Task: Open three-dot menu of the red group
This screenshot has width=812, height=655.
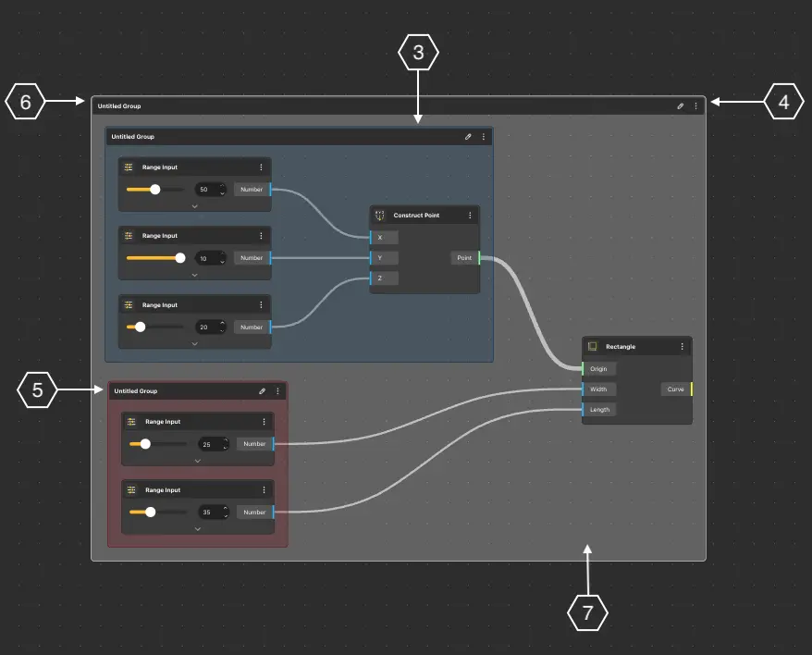Action: tap(277, 391)
